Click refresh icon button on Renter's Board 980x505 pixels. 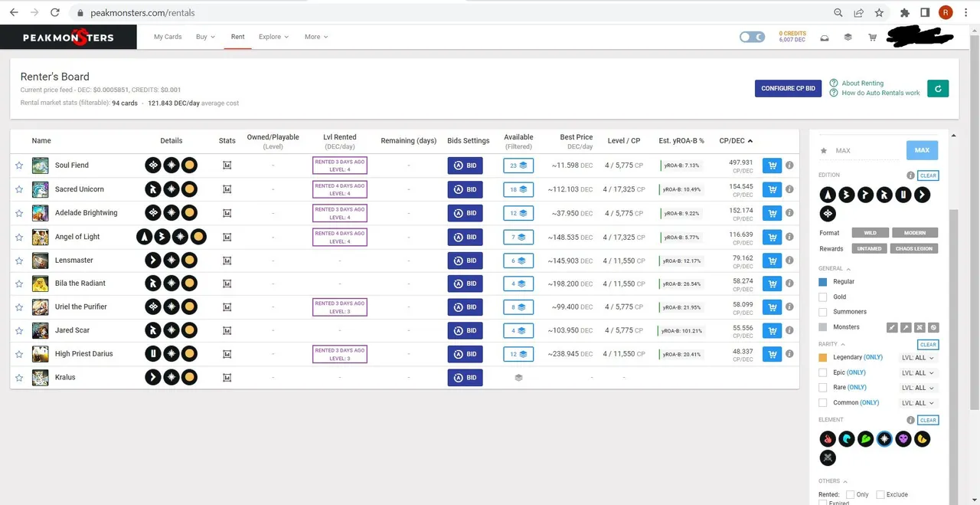938,88
